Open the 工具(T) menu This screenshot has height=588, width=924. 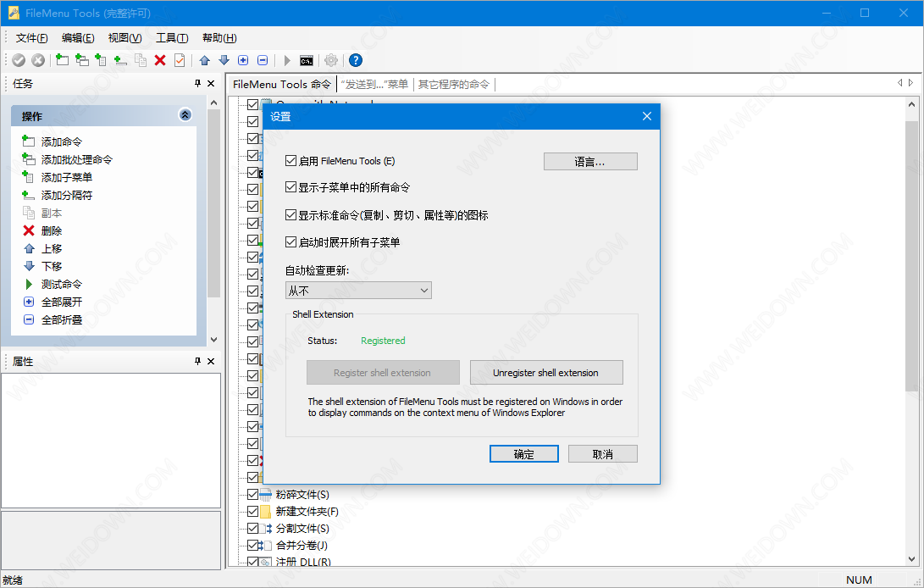coord(172,38)
